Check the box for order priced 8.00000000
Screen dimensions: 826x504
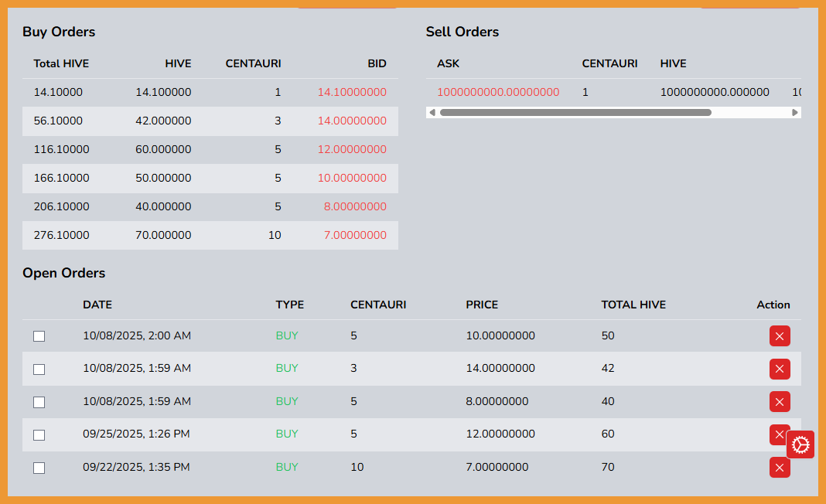coord(39,403)
